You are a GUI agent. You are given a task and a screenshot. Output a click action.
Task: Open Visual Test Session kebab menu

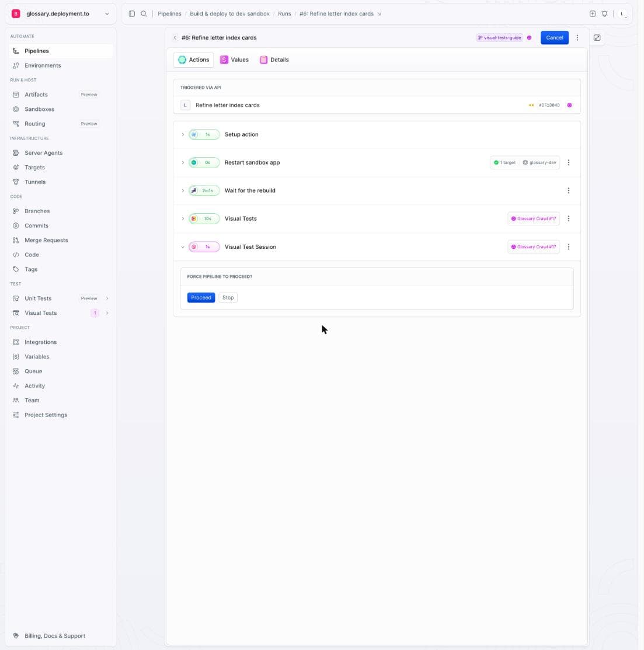coord(569,247)
